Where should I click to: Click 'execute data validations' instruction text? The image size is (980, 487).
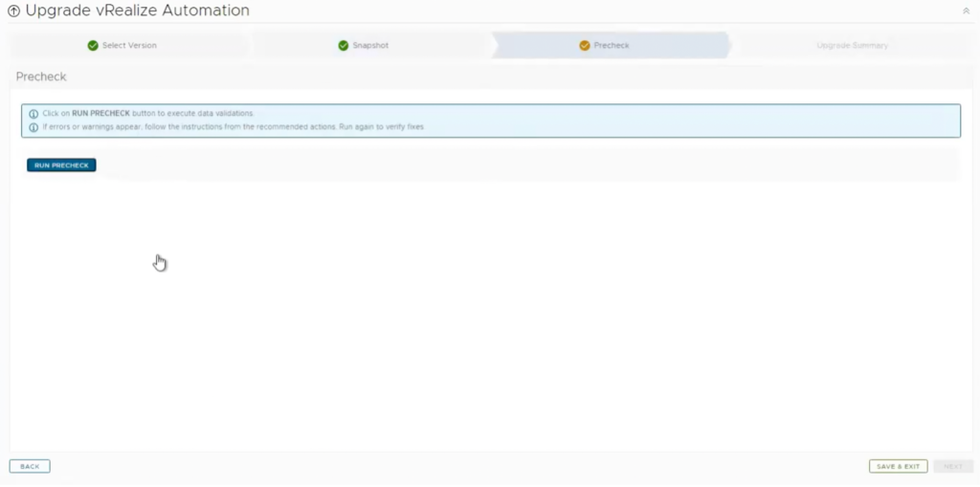[206, 114]
